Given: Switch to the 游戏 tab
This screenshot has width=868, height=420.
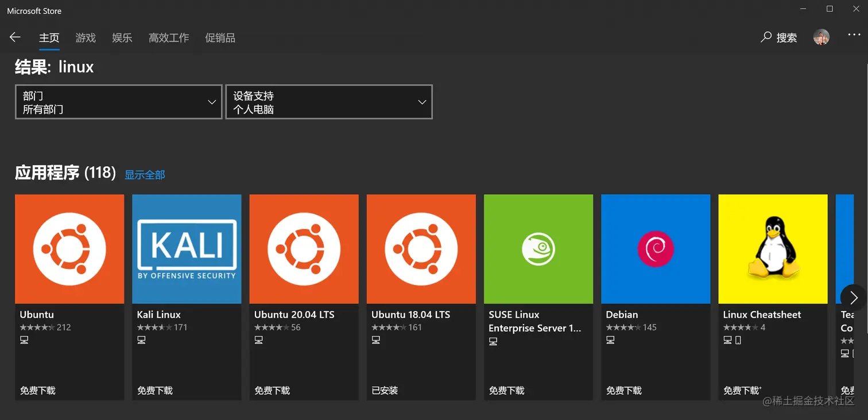Looking at the screenshot, I should coord(86,38).
